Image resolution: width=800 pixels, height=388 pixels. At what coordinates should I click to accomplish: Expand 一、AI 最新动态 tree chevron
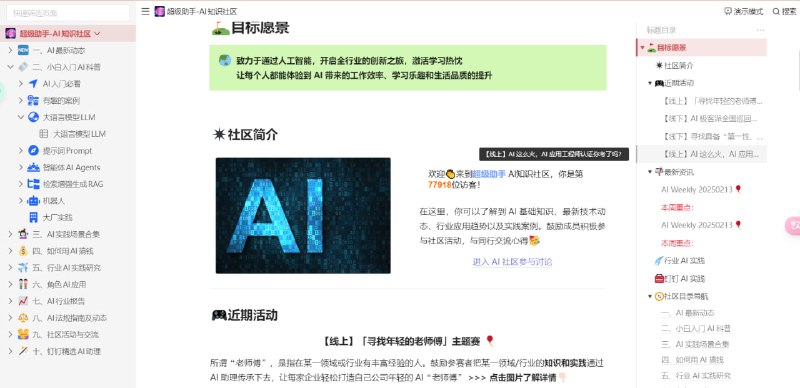coord(10,50)
